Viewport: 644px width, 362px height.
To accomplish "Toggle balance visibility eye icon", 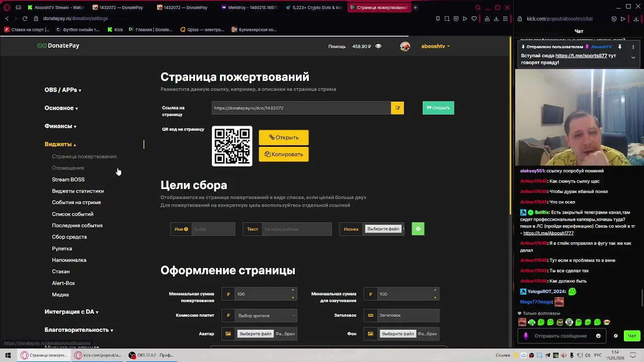I will pos(378,46).
